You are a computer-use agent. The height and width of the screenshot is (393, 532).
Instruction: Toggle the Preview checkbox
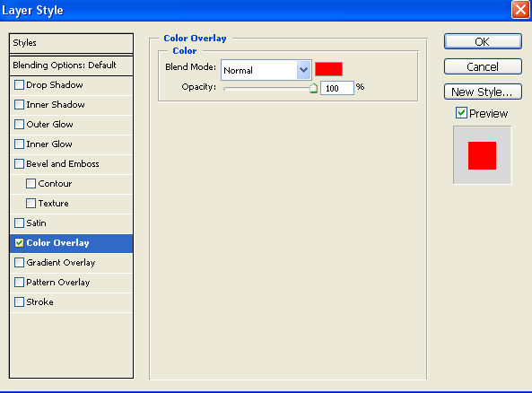pos(461,113)
